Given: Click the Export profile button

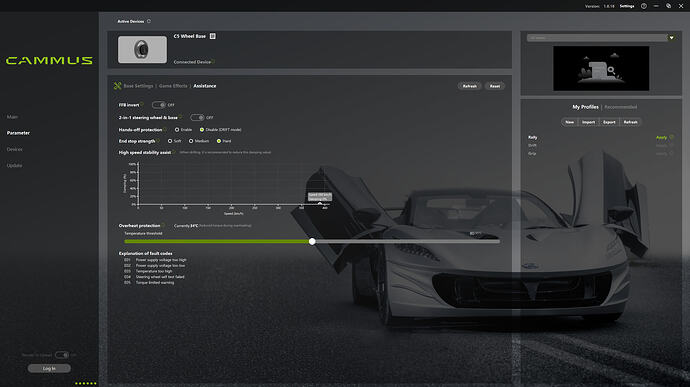Looking at the screenshot, I should coord(609,122).
